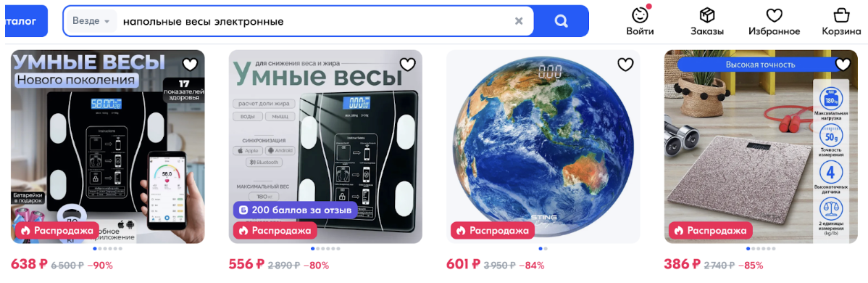Image resolution: width=868 pixels, height=283 pixels.
Task: Open the Каталог catalog button
Action: point(23,21)
